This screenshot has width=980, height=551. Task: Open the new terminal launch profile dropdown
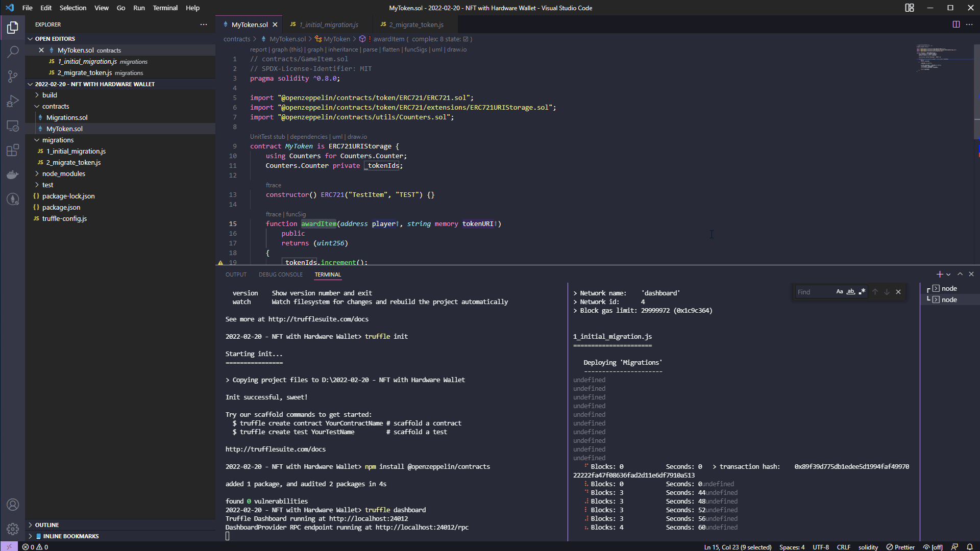949,274
